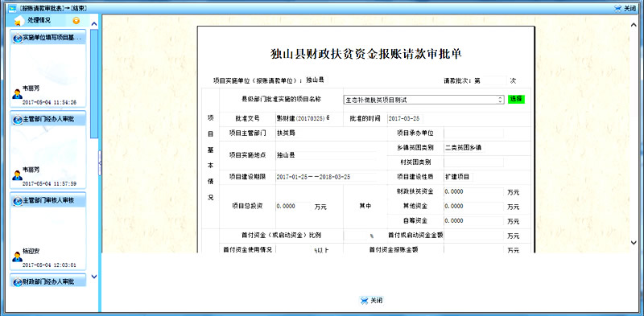
Task: Click the 处理情况 panel star icon
Action: click(x=18, y=21)
